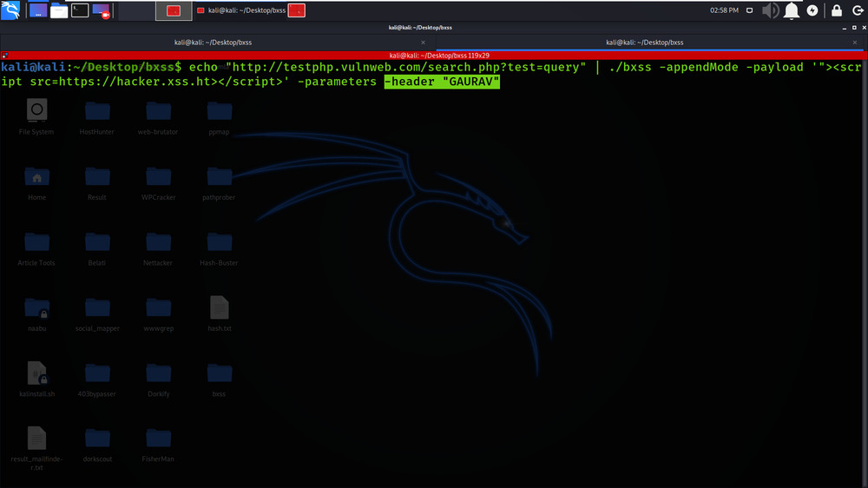
Task: Select the result_mailfinder.txt file
Action: (36, 447)
